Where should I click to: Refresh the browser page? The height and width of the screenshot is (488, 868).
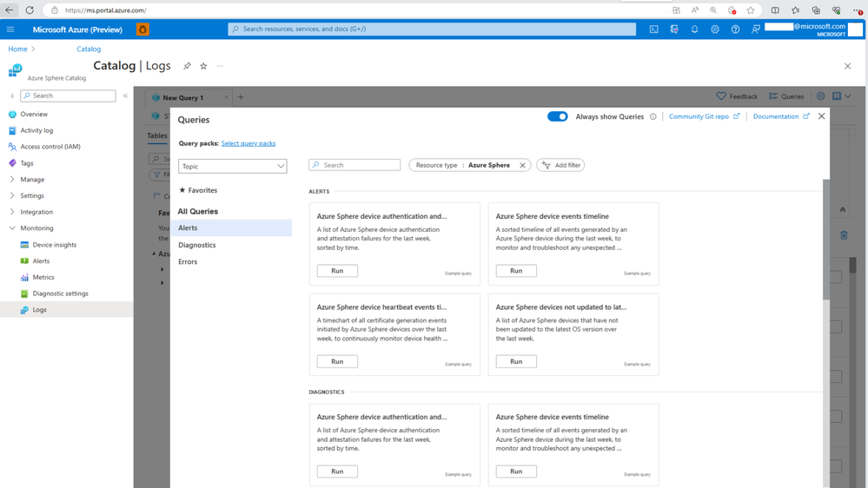coord(30,10)
